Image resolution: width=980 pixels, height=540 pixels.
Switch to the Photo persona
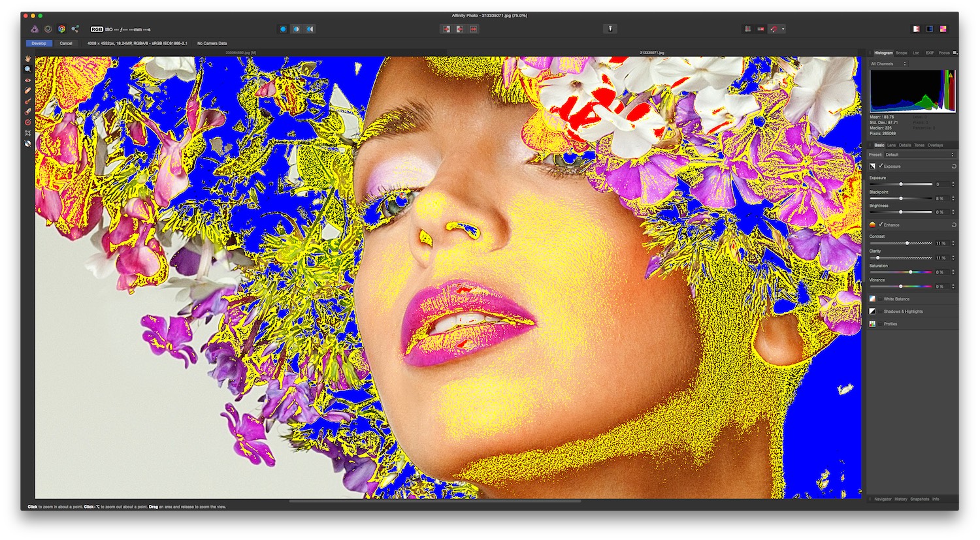[x=35, y=29]
